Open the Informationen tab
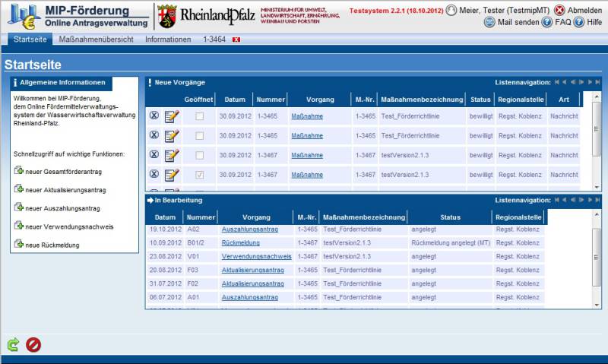This screenshot has width=608, height=364. pyautogui.click(x=168, y=40)
